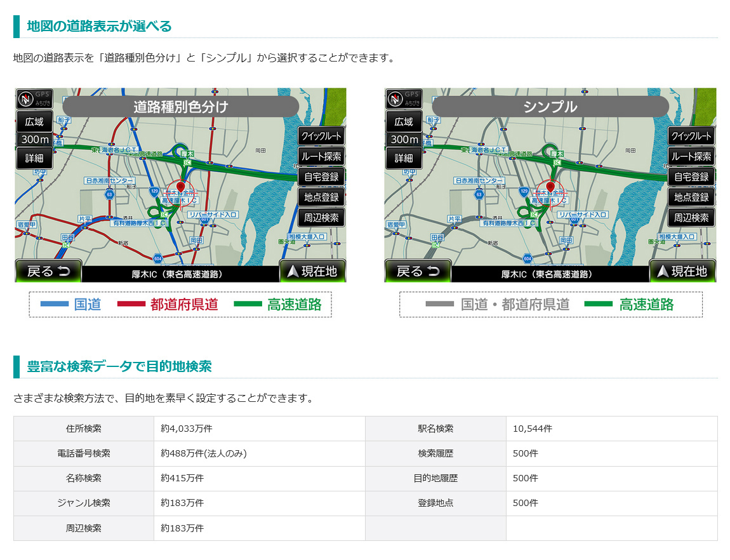Tap 詳細 zoom-in button on right map
The width and height of the screenshot is (730, 560).
[x=404, y=158]
